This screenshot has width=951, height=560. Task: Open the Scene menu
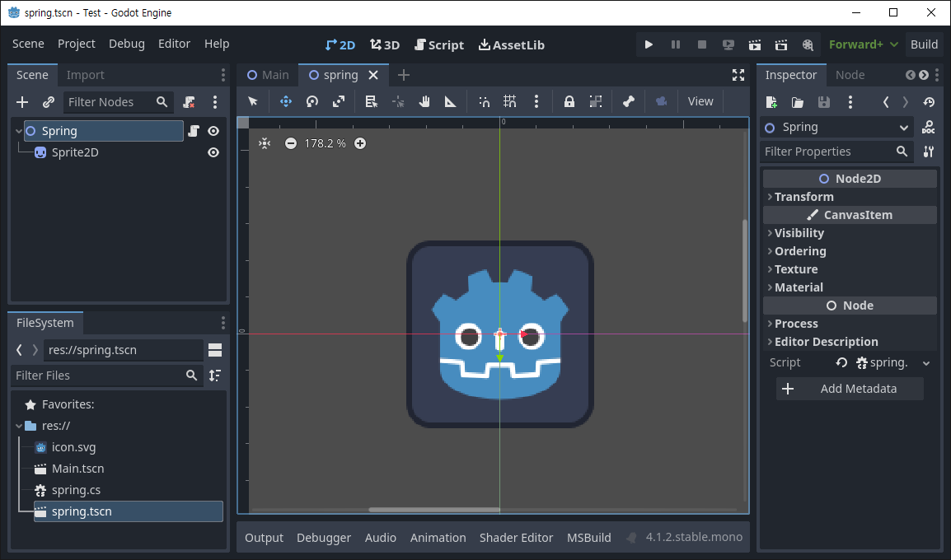(x=29, y=44)
